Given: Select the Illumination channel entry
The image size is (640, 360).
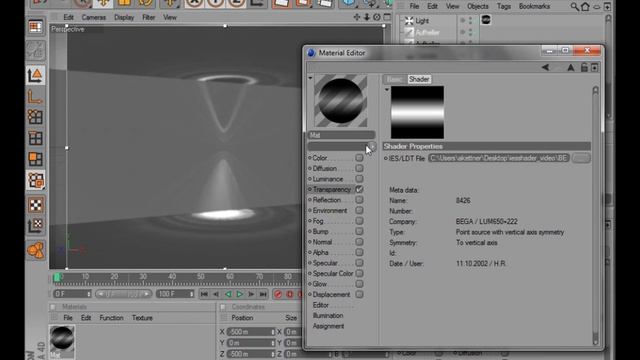Looking at the screenshot, I should pyautogui.click(x=328, y=316).
